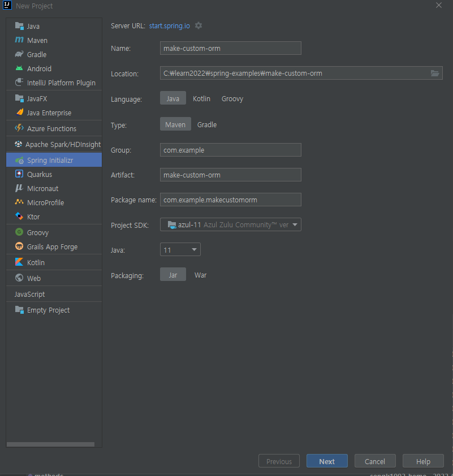Click the Gradle elephant icon
The width and height of the screenshot is (453, 476).
pos(19,54)
